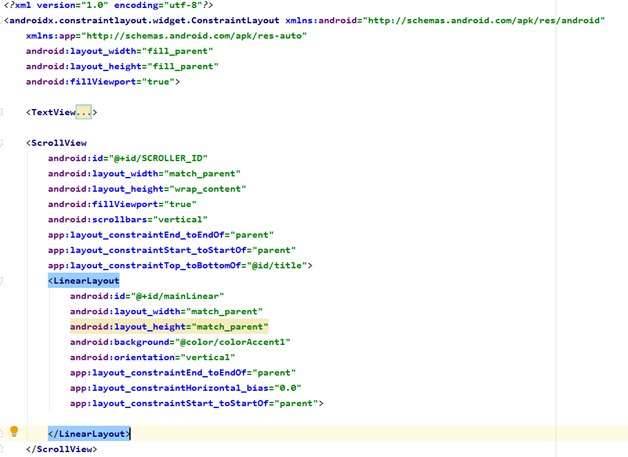
Task: Click the android:orientation="vertical" attribute
Action: click(x=153, y=357)
